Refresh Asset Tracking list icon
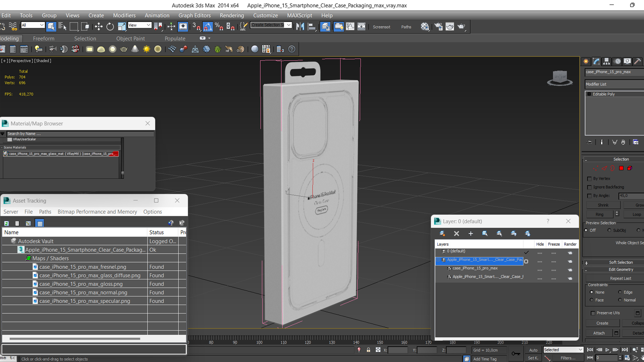 [6, 223]
